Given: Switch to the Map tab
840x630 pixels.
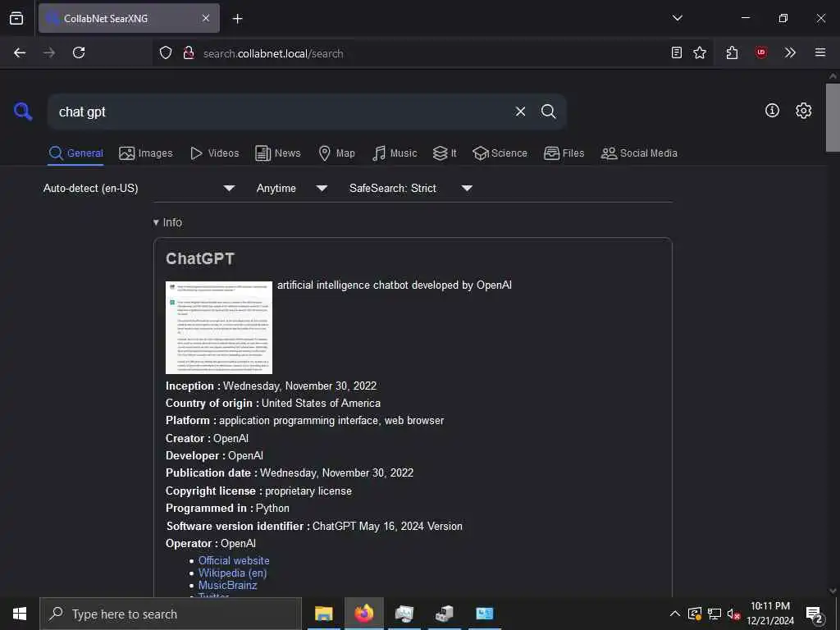Looking at the screenshot, I should (336, 153).
